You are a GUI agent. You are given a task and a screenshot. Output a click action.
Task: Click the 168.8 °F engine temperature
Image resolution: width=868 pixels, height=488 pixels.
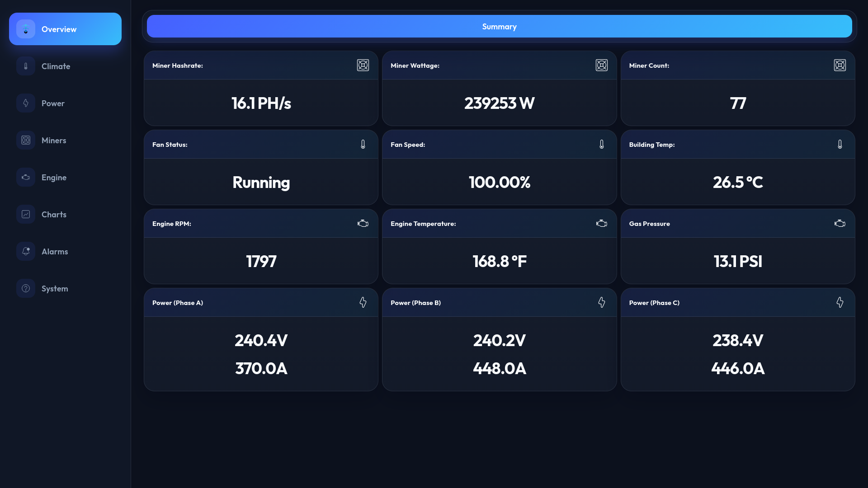coord(499,261)
